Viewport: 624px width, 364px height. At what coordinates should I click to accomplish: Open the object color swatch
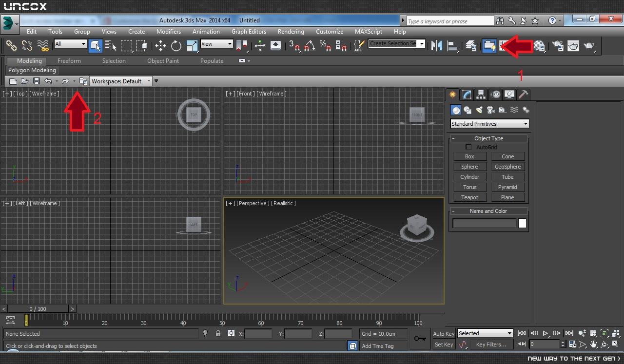(522, 223)
